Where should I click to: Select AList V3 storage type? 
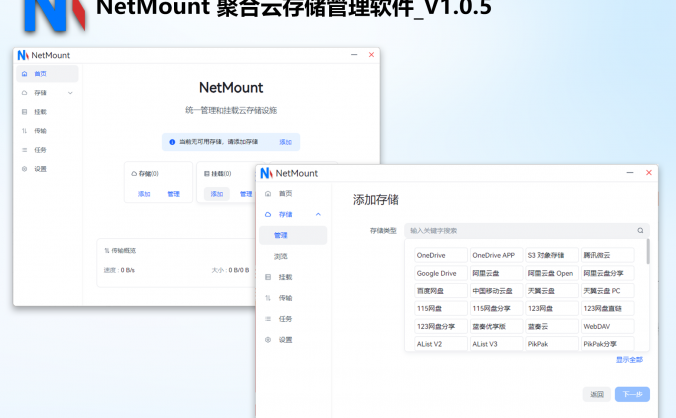tap(497, 344)
